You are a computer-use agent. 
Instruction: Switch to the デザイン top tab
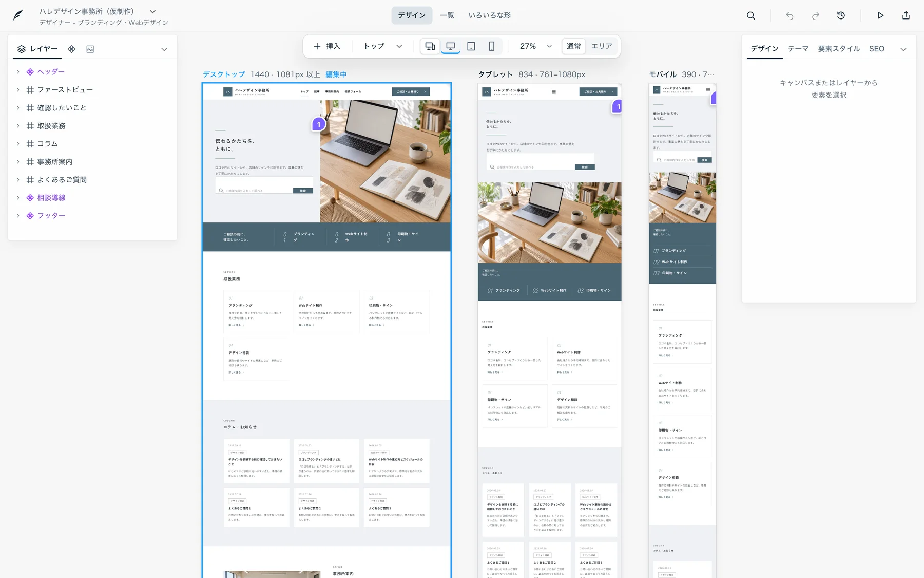point(412,15)
